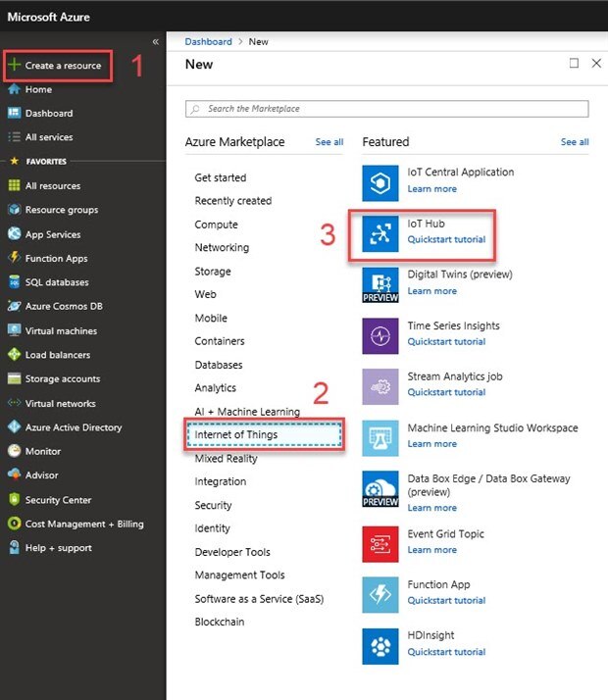This screenshot has width=608, height=700.
Task: Click the Search the Marketplace field
Action: tap(387, 109)
